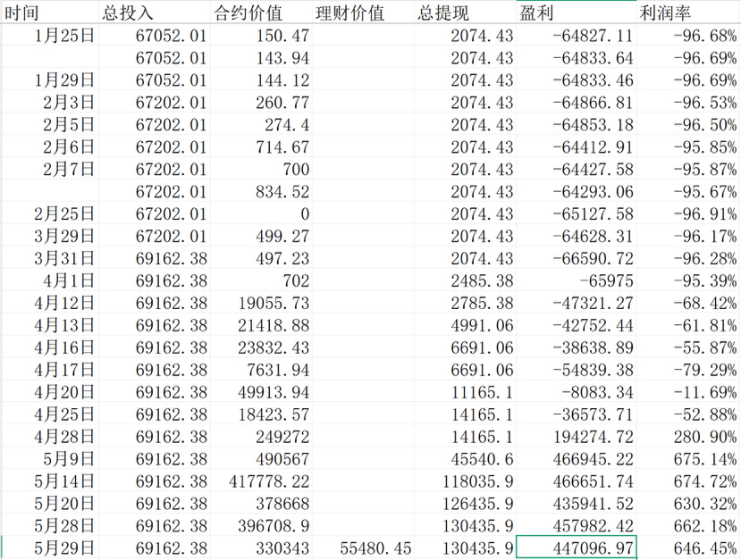
Task: Click the date cell 2月6日
Action: coord(49,146)
